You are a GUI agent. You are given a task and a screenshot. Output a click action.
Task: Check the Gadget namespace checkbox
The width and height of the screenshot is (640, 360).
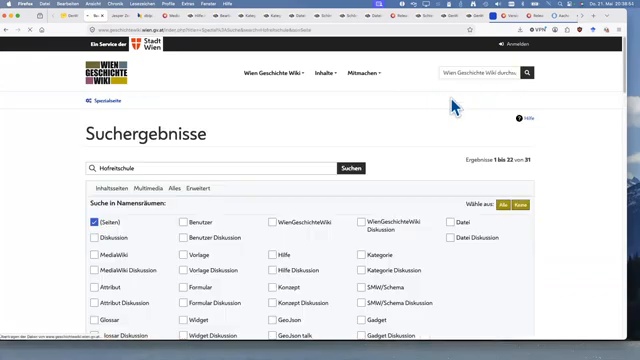click(x=361, y=320)
